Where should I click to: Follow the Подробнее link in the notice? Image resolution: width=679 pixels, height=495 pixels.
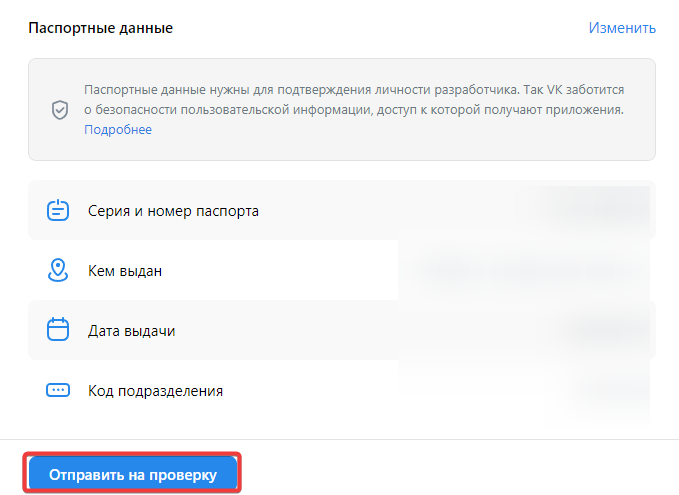pos(118,129)
